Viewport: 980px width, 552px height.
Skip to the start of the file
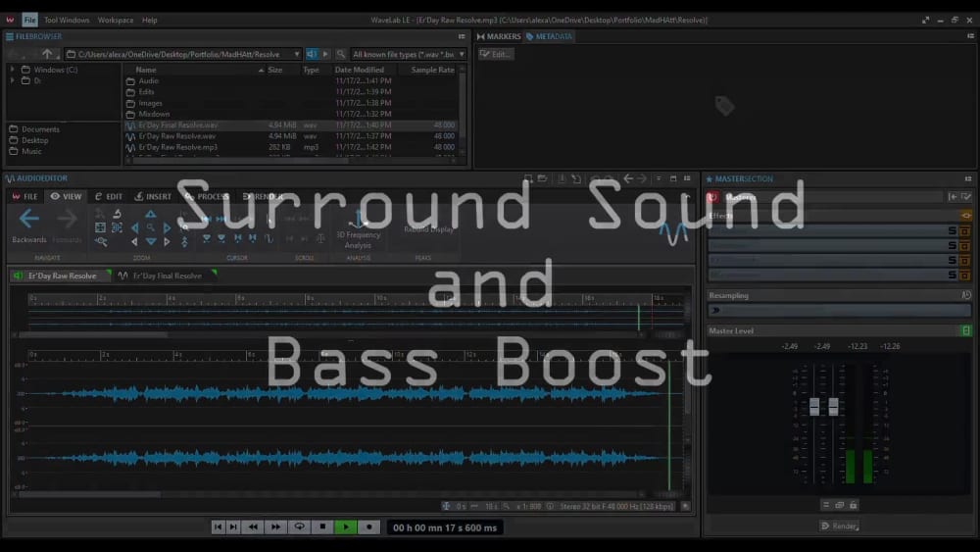[218, 527]
